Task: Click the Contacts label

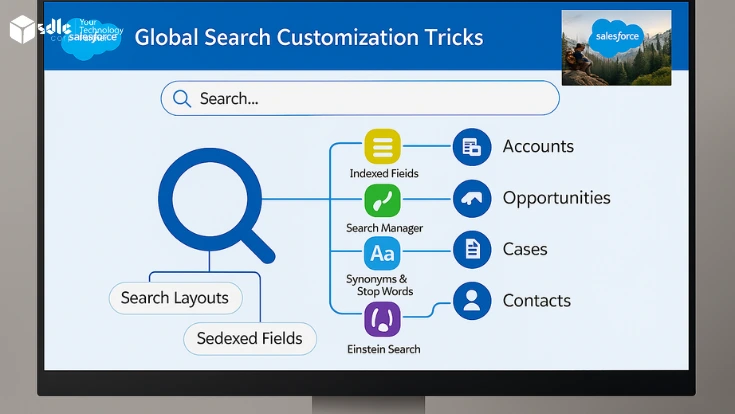Action: (x=537, y=301)
